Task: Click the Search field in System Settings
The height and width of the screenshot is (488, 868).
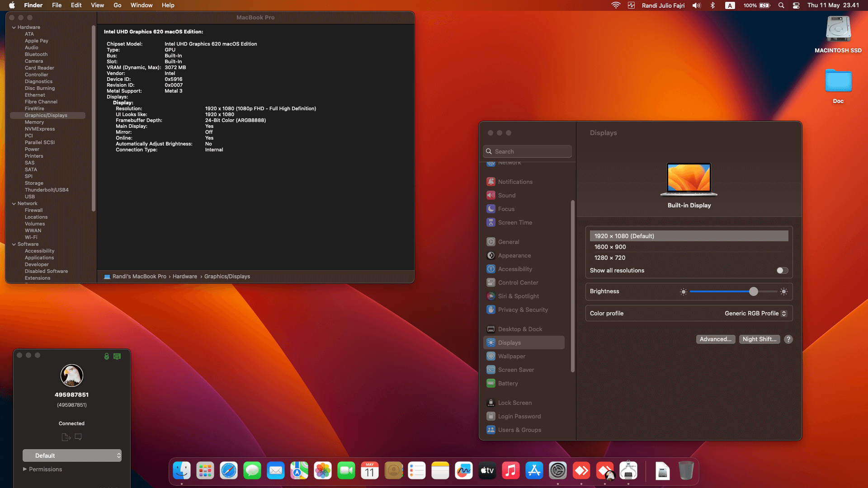Action: [528, 151]
